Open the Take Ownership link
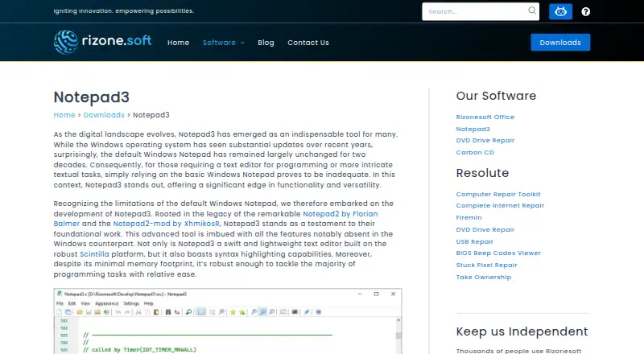The width and height of the screenshot is (644, 354). tap(484, 277)
